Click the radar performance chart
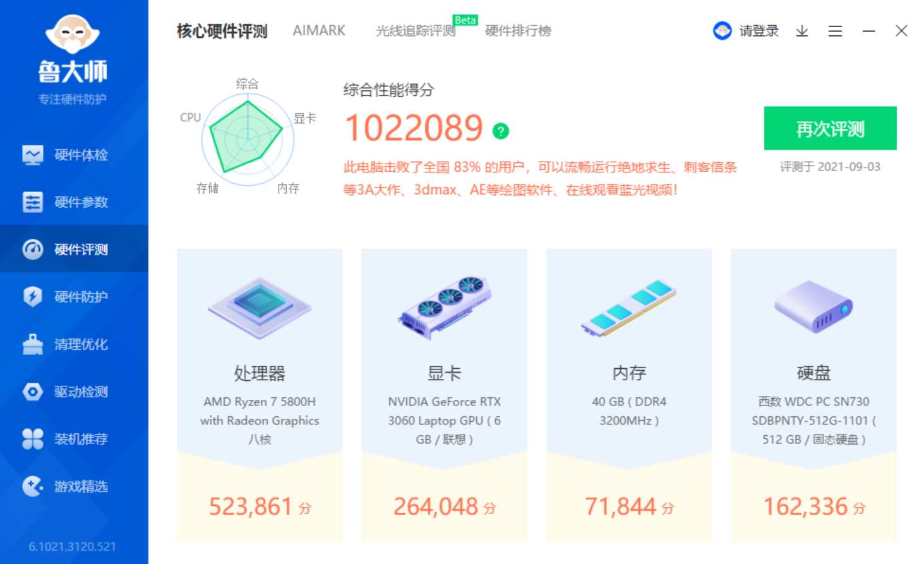The width and height of the screenshot is (924, 564). point(248,139)
